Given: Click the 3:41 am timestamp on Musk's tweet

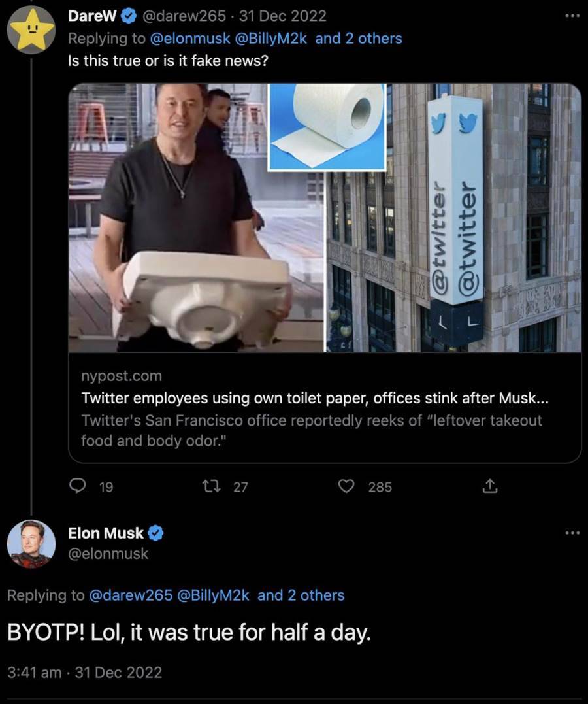Looking at the screenshot, I should (34, 672).
